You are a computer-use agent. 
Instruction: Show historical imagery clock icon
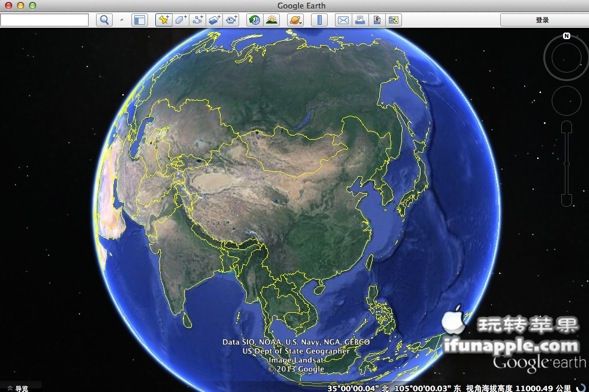click(x=255, y=20)
